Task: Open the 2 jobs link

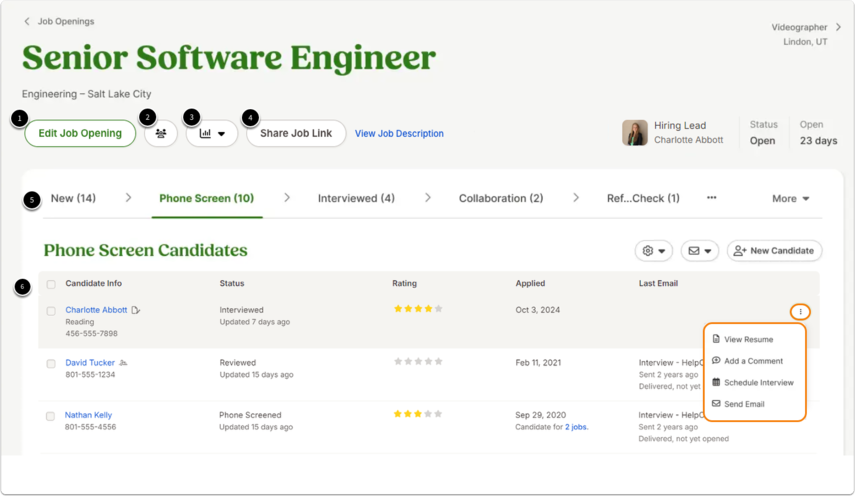Action: click(x=576, y=427)
